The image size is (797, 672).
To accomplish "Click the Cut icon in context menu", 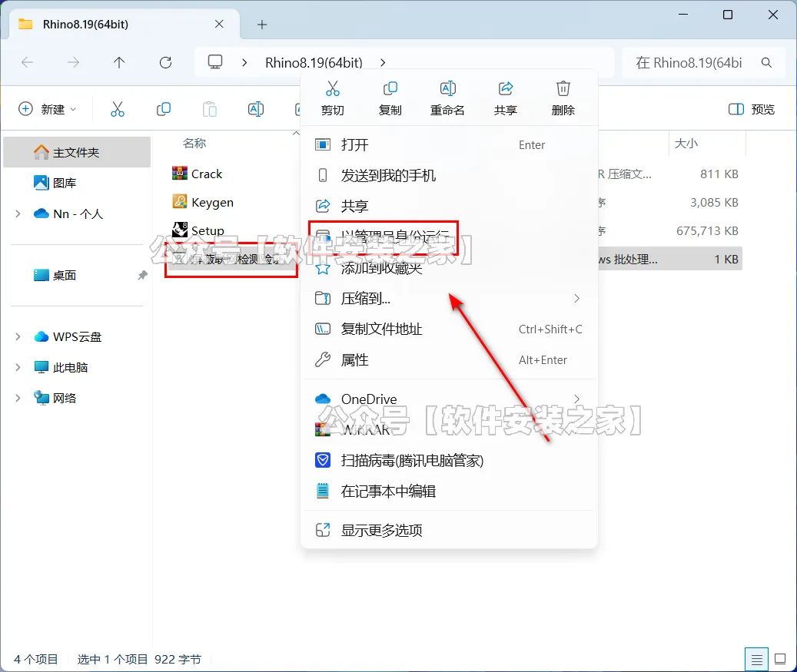I will [x=333, y=89].
